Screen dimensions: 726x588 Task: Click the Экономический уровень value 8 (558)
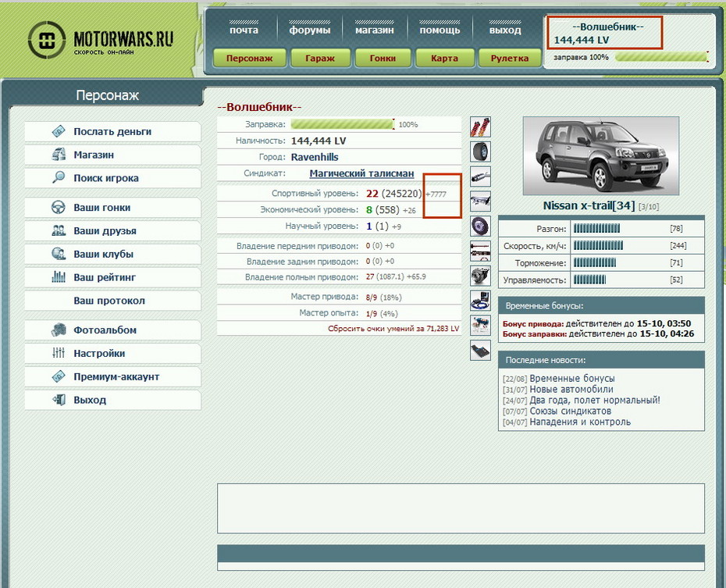(383, 210)
